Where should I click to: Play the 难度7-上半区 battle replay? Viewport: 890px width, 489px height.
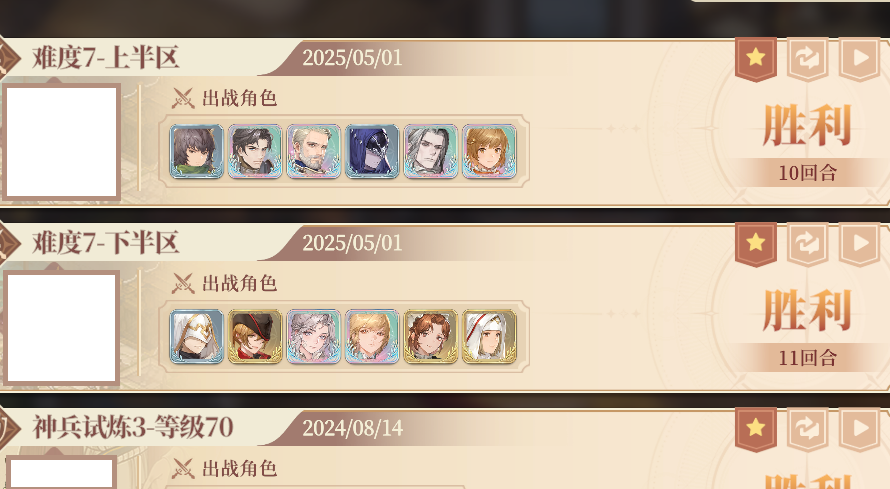coord(859,58)
